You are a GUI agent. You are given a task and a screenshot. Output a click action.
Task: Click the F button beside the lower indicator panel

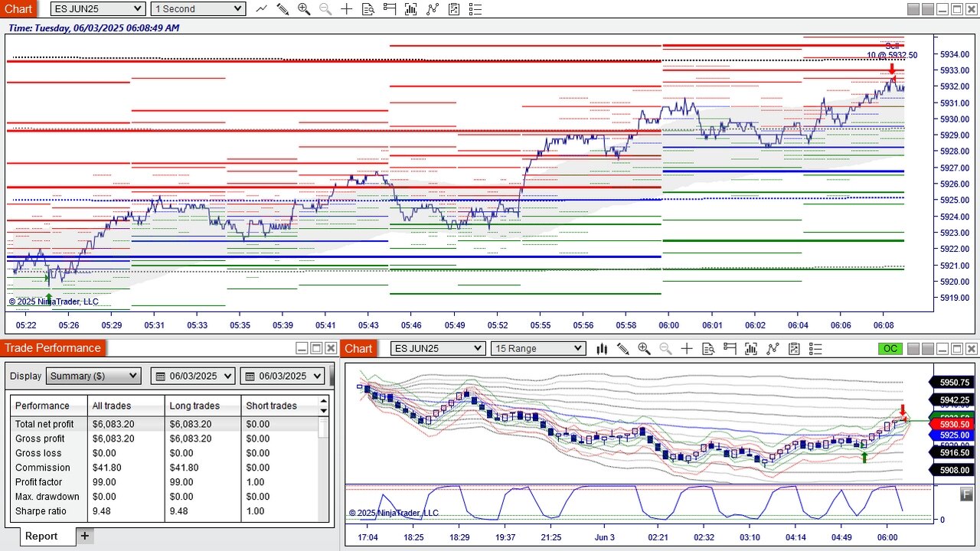(967, 495)
